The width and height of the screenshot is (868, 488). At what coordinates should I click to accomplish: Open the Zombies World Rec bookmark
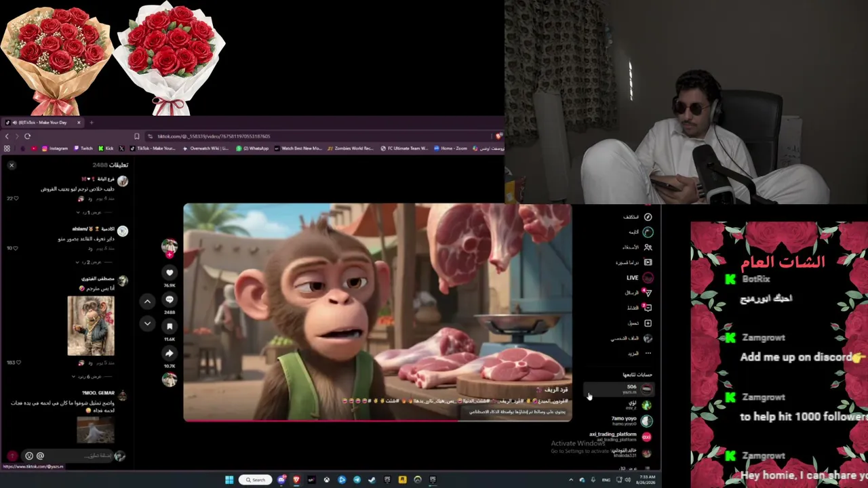351,148
